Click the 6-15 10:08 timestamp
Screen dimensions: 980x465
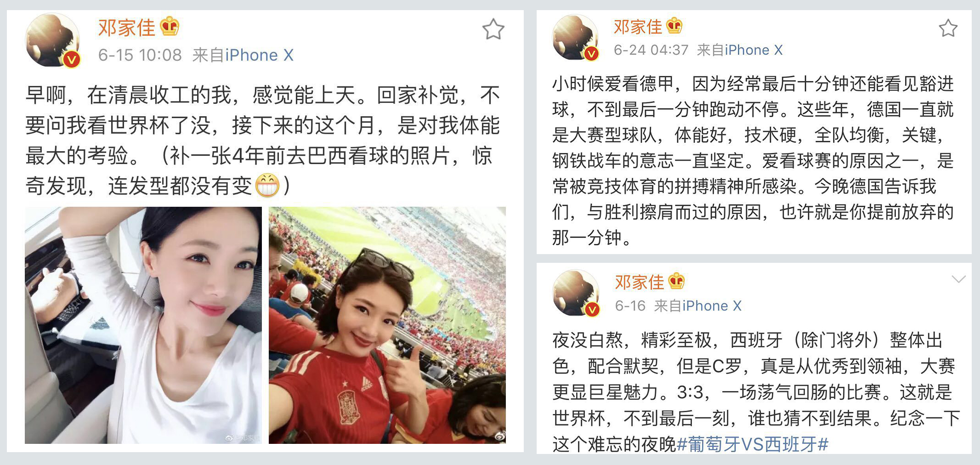coord(140,55)
